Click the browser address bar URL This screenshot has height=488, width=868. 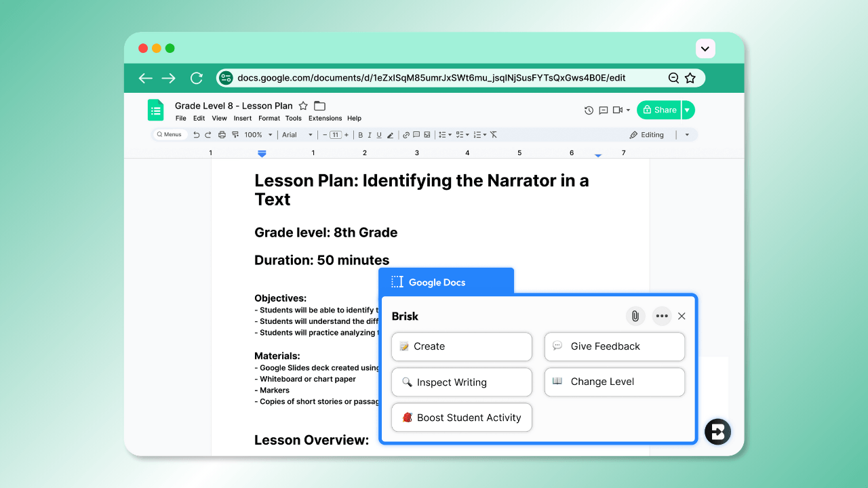[431, 78]
